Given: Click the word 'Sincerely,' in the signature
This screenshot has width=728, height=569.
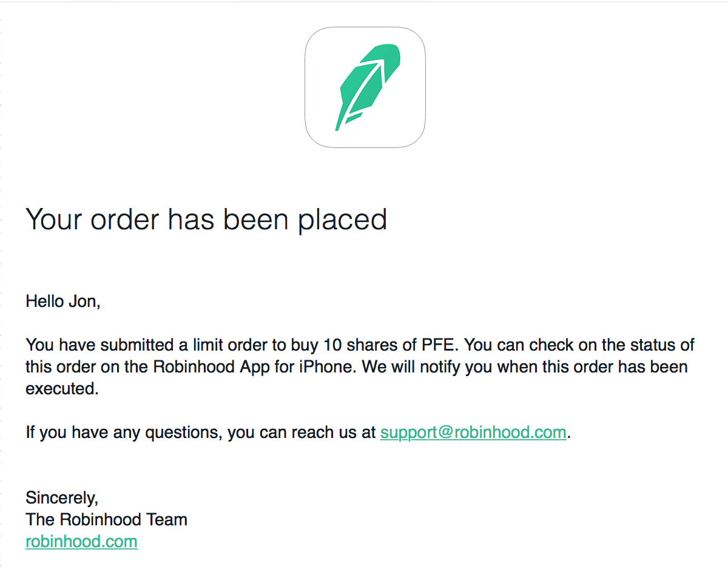Looking at the screenshot, I should coord(62,498).
